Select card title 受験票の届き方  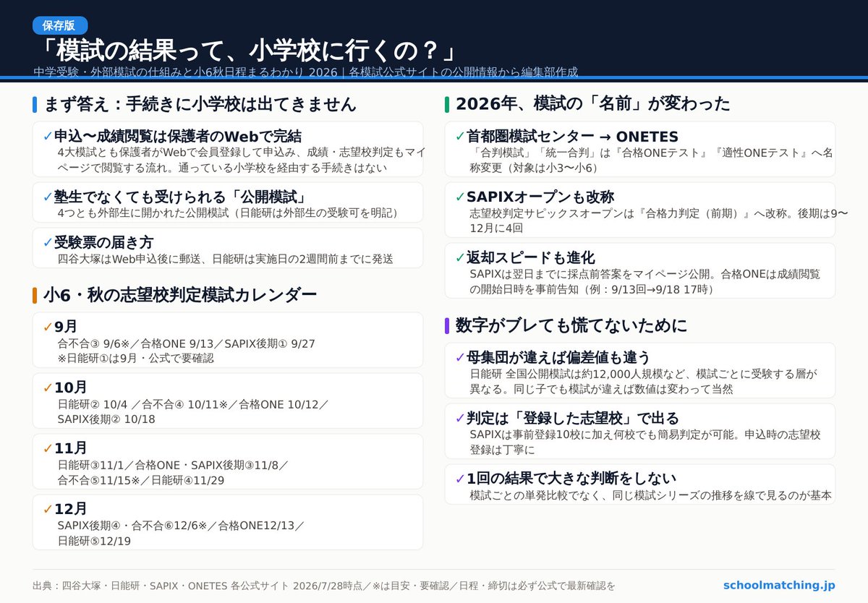[103, 242]
